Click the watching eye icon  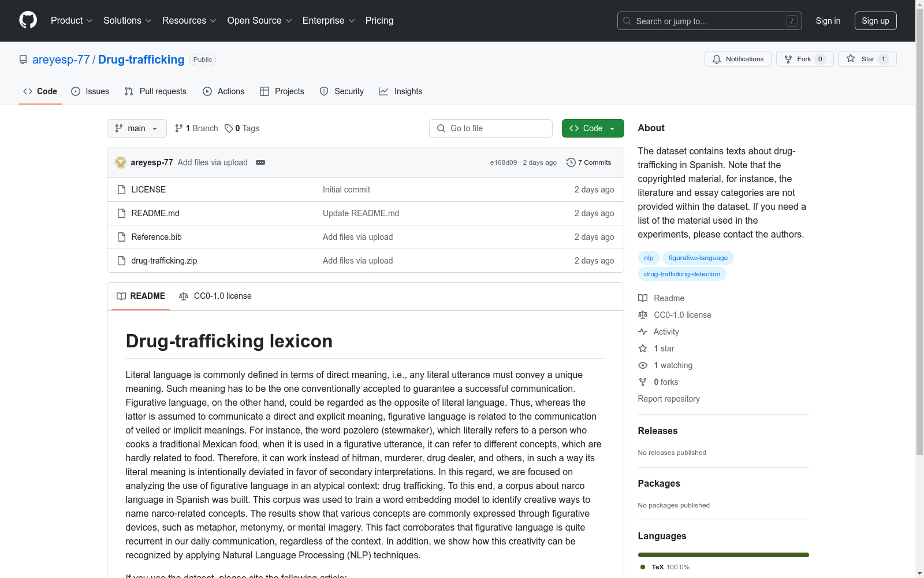click(643, 365)
